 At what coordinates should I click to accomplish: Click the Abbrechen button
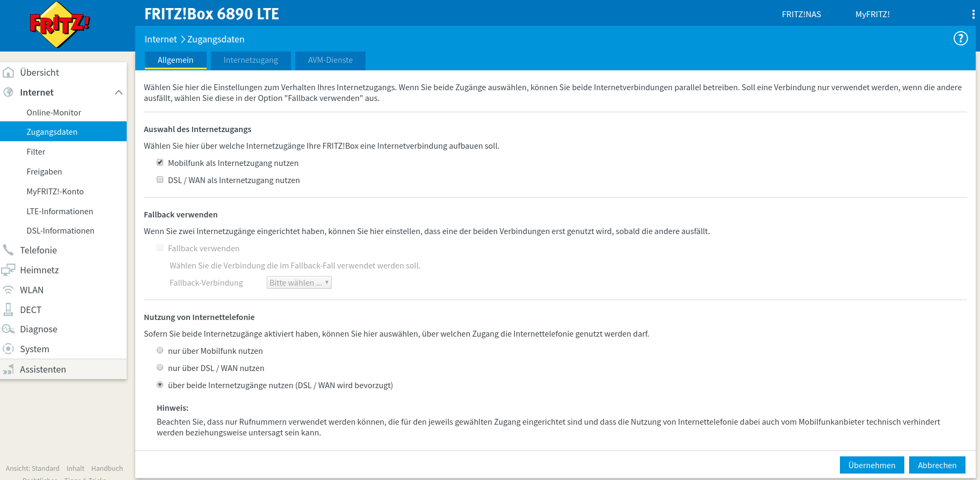tap(937, 465)
